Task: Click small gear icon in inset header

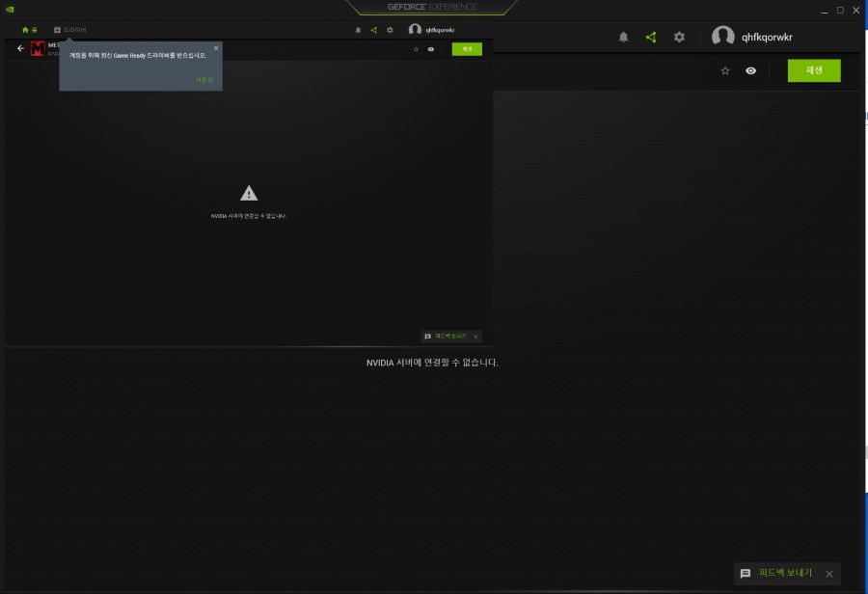Action: [x=390, y=30]
